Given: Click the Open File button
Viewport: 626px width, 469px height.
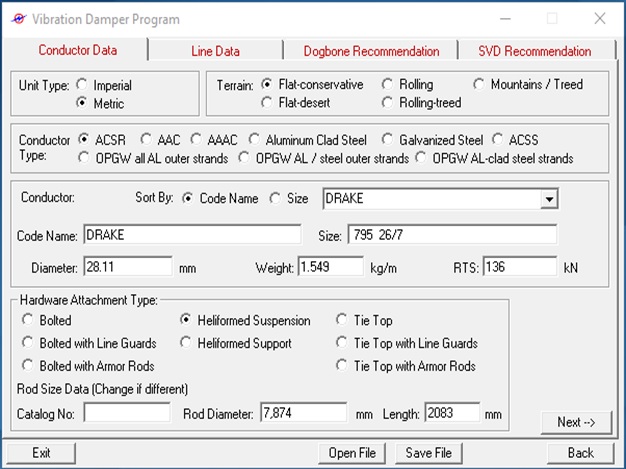Looking at the screenshot, I should pos(352,453).
